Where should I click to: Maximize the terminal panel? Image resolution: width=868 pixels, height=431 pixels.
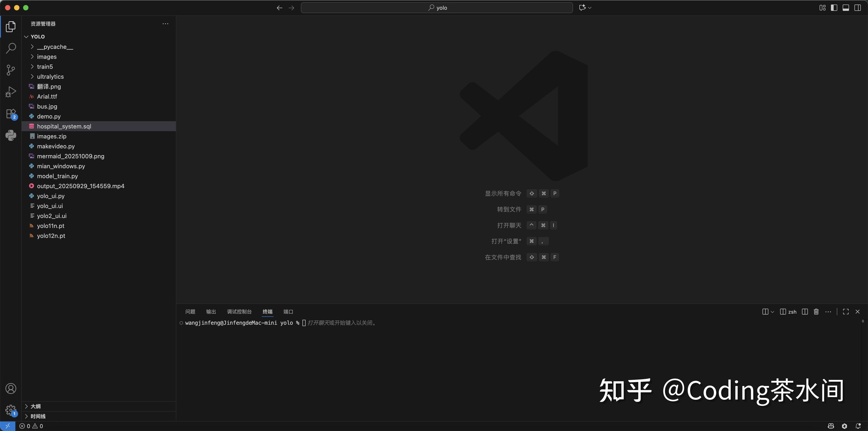coord(845,312)
